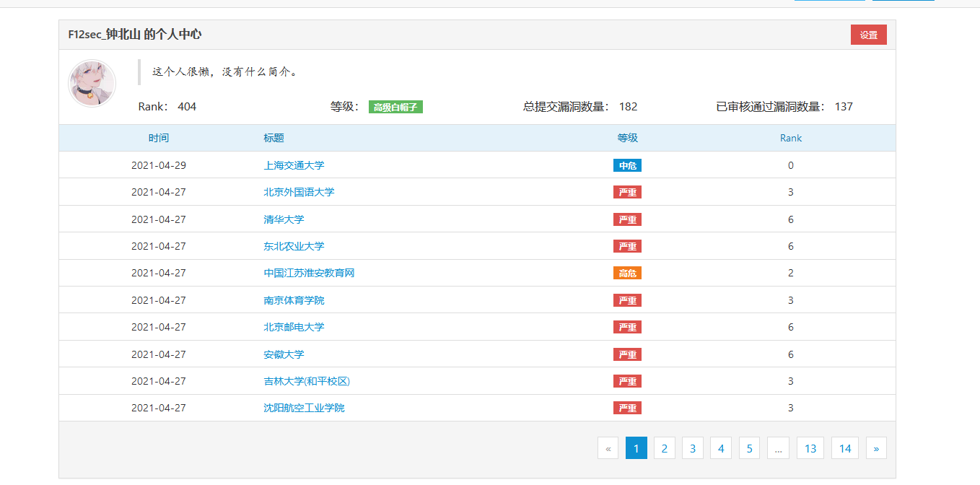
Task: Click the 严重 badge in 沈阳航空工业学院 row
Action: tap(627, 408)
